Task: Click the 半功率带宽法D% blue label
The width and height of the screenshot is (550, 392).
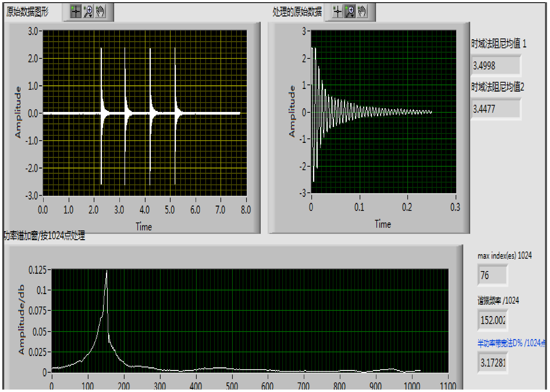Action: [511, 343]
